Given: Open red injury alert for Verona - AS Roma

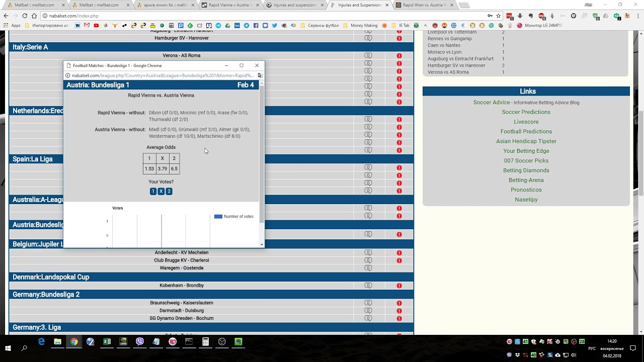Looking at the screenshot, I should pyautogui.click(x=399, y=56).
